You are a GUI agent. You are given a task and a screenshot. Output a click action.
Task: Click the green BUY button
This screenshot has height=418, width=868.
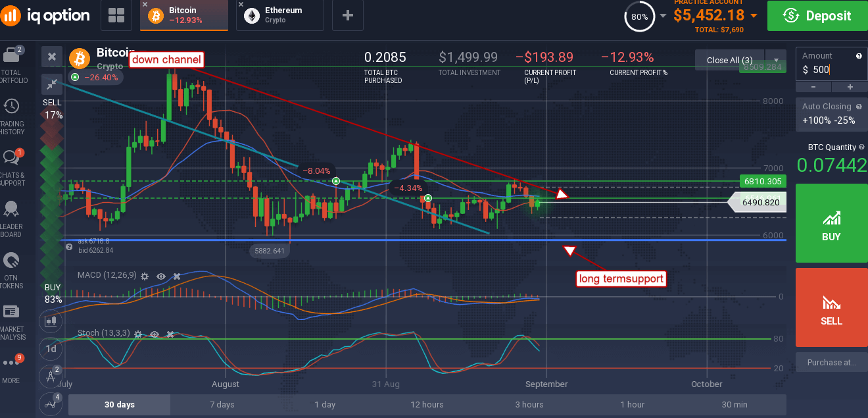832,224
